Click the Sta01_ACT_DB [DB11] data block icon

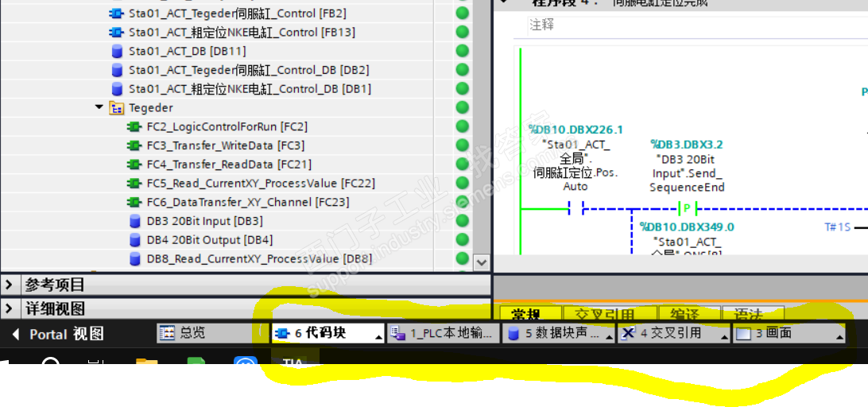coord(117,52)
